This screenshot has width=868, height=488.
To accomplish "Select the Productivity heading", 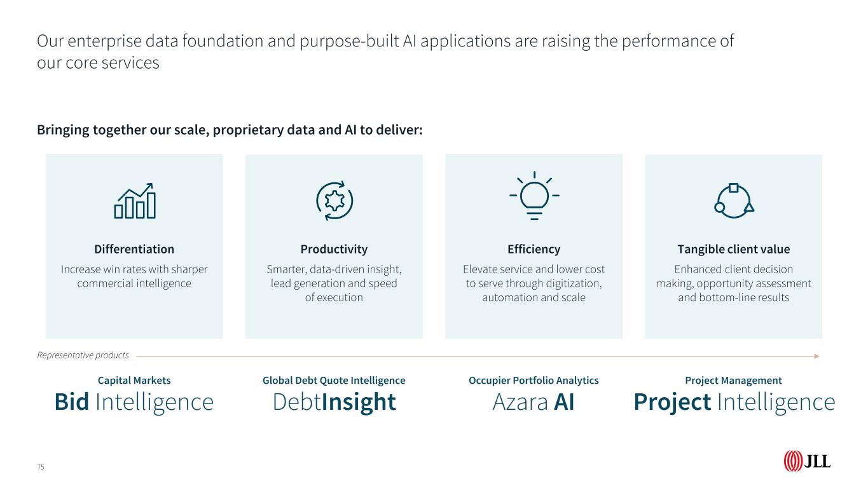I will (334, 249).
